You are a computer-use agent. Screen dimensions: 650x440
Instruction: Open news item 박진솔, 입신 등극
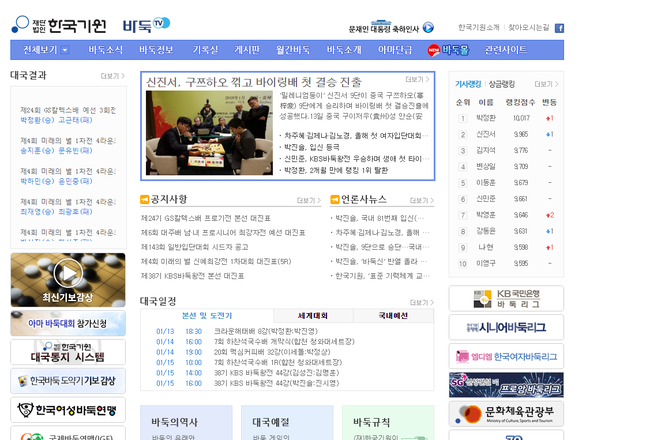tap(312, 147)
